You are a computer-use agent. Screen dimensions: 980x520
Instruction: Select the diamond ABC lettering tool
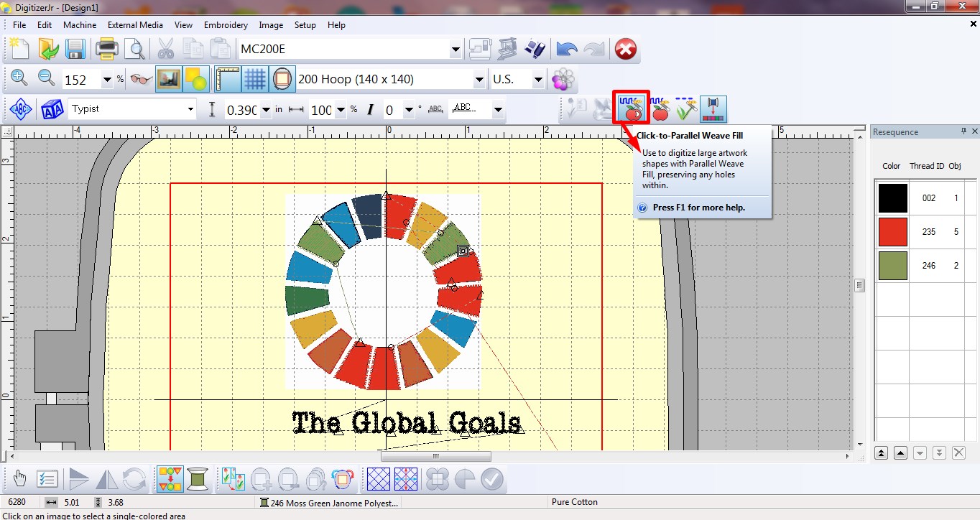21,109
